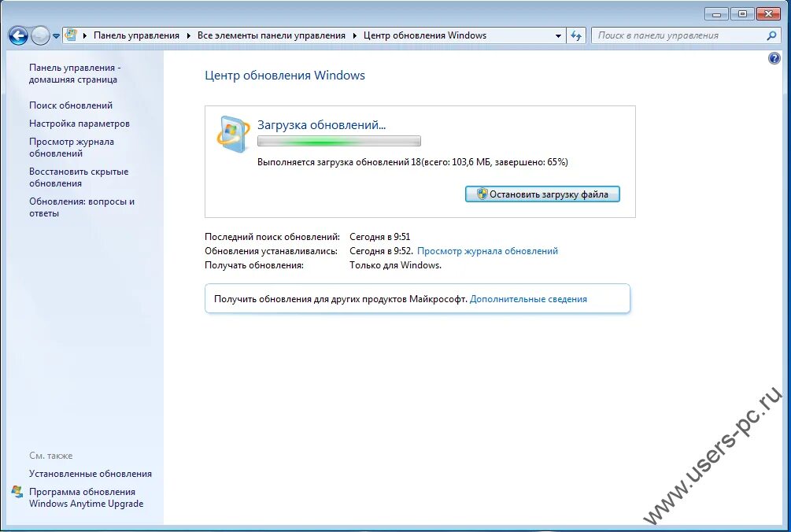Click 'Обновления устанавливались:' label
This screenshot has height=532, width=791.
click(x=271, y=250)
